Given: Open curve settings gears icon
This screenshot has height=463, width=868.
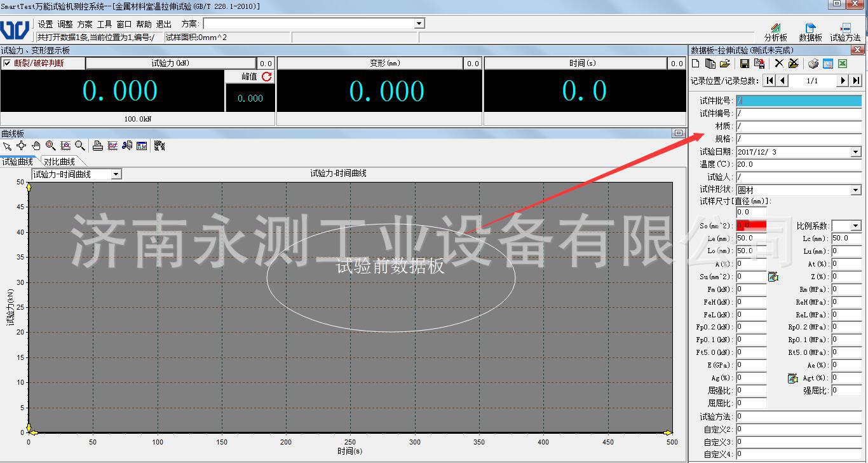Looking at the screenshot, I should 159,146.
